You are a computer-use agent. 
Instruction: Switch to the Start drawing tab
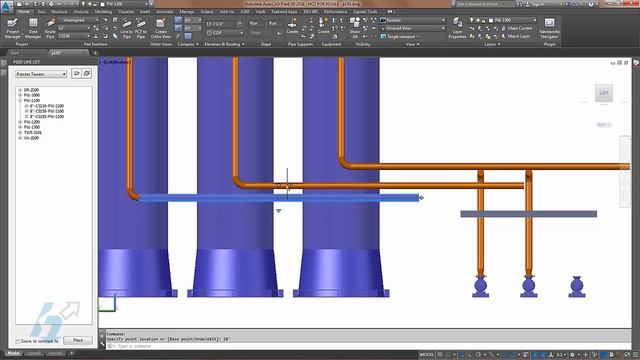pyautogui.click(x=15, y=53)
